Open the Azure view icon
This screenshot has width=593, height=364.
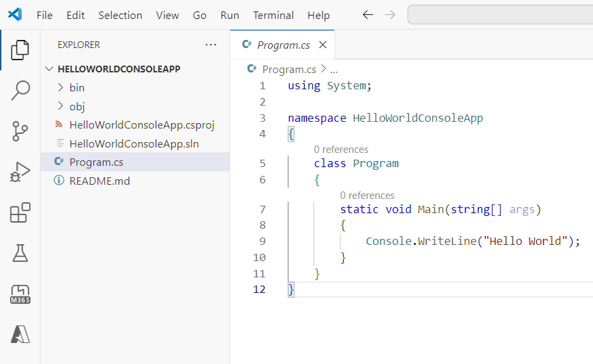20,334
